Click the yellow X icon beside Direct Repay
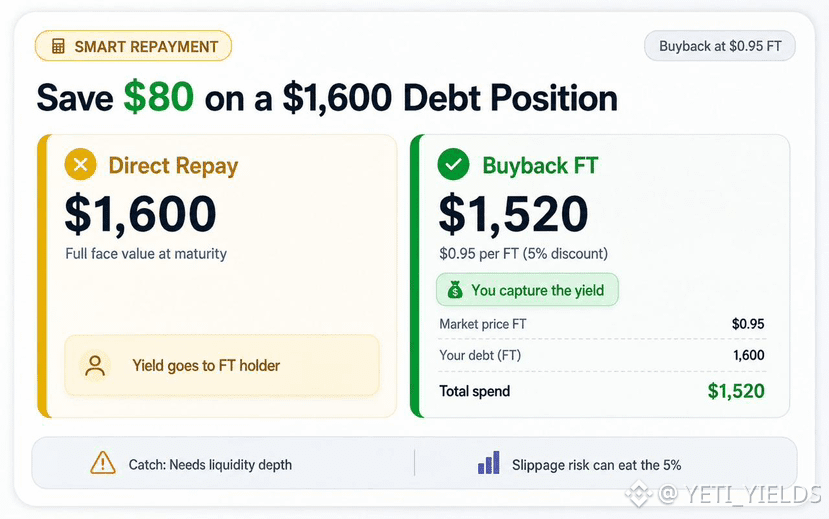The width and height of the screenshot is (829, 519). click(80, 165)
